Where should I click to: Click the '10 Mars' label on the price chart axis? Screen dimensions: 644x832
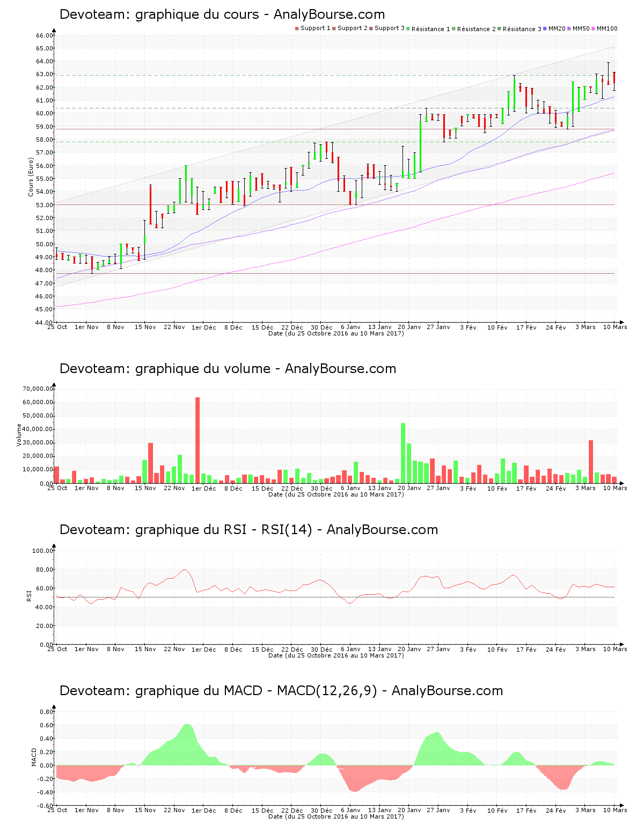click(x=615, y=327)
